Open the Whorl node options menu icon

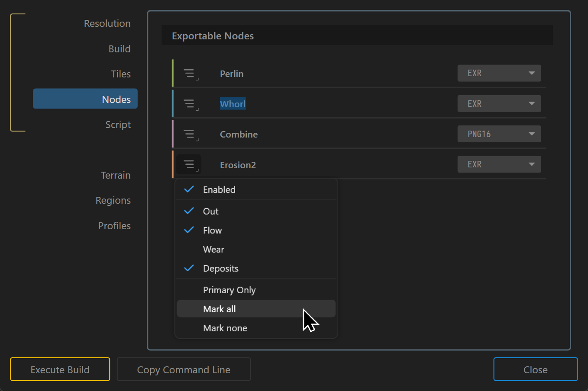190,104
